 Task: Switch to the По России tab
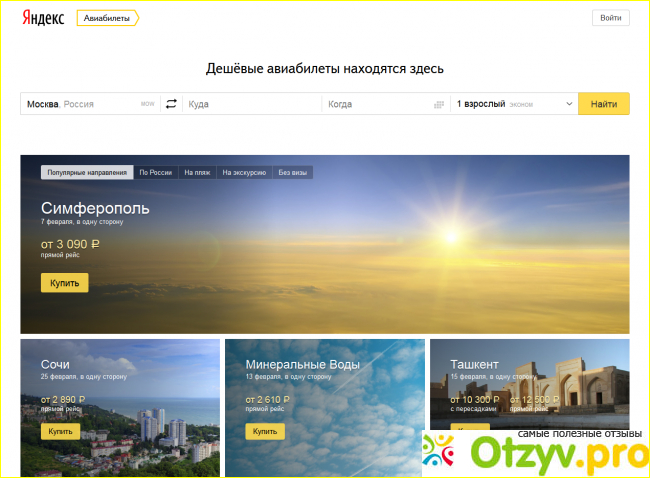click(155, 172)
